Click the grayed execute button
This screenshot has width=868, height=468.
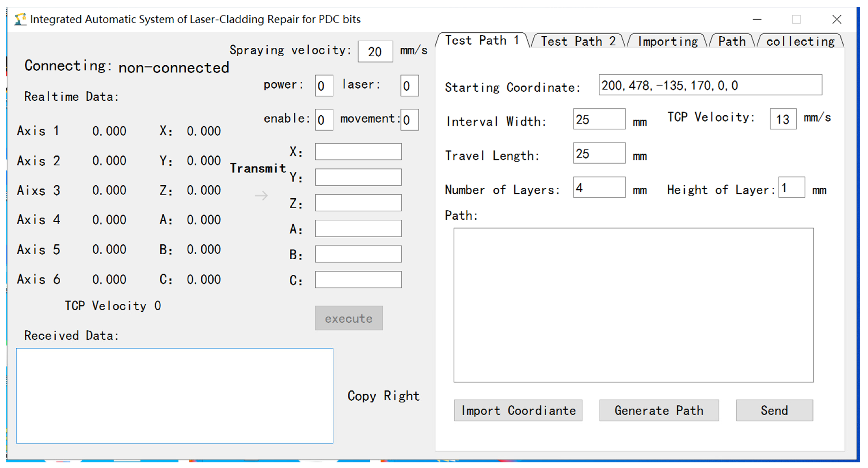(349, 318)
